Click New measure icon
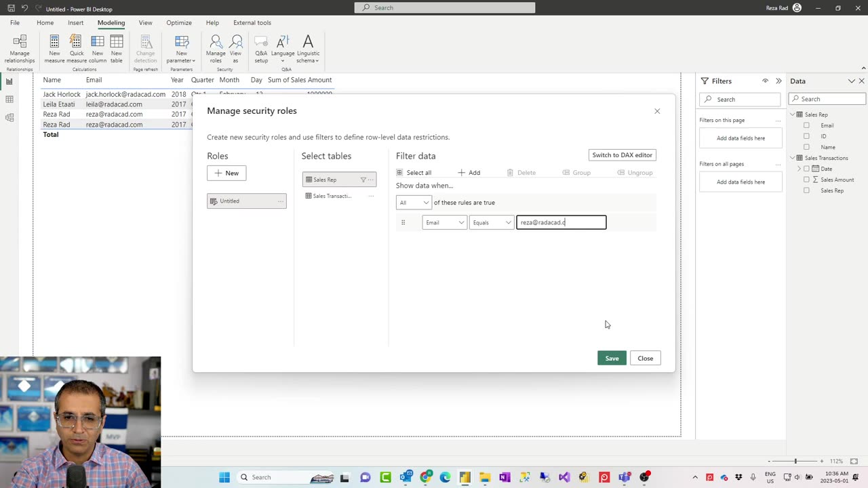Screen dimensions: 868x488 [x=54, y=49]
